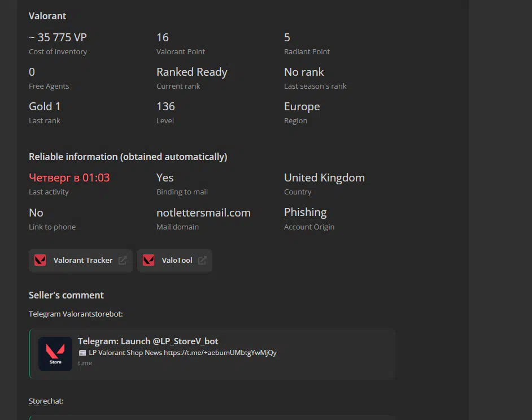532x420 pixels.
Task: Click the Radiant Point value '5'
Action: tap(287, 37)
